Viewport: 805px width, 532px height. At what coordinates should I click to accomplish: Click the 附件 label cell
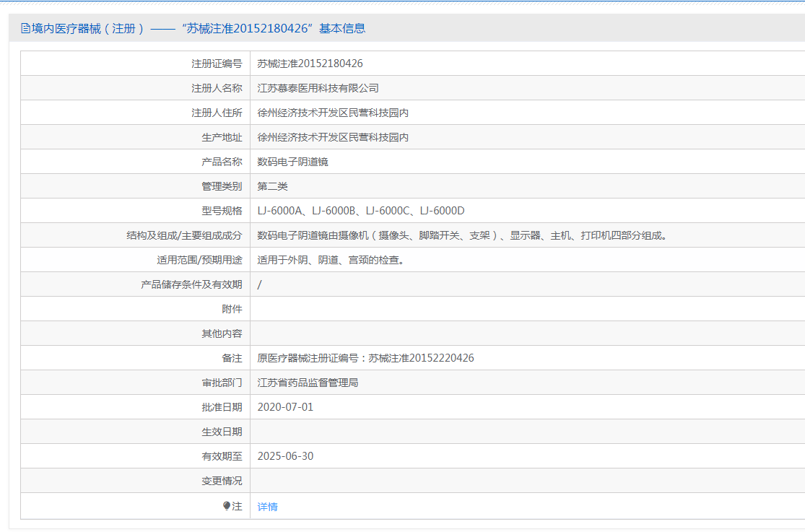tap(136, 309)
